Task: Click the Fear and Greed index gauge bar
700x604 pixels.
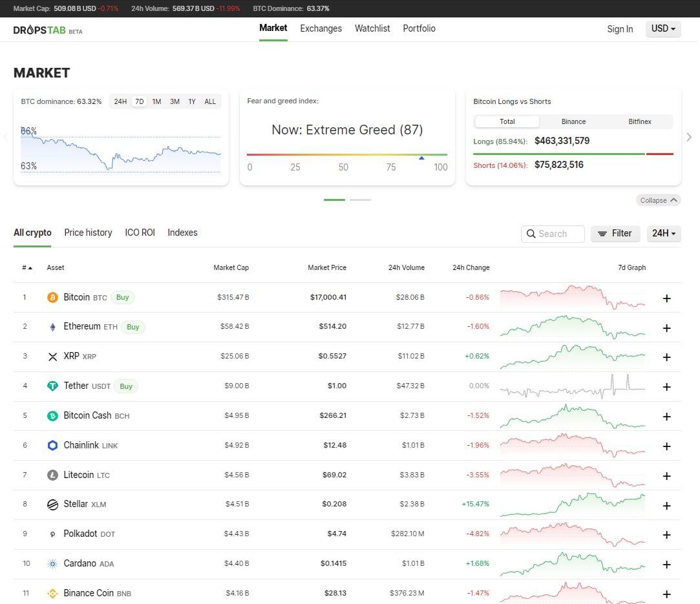Action: [x=347, y=155]
